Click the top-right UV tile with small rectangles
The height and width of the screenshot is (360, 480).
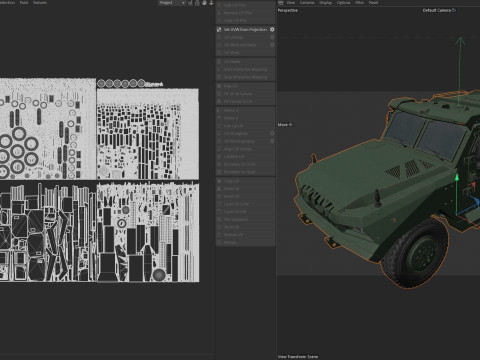click(x=148, y=134)
